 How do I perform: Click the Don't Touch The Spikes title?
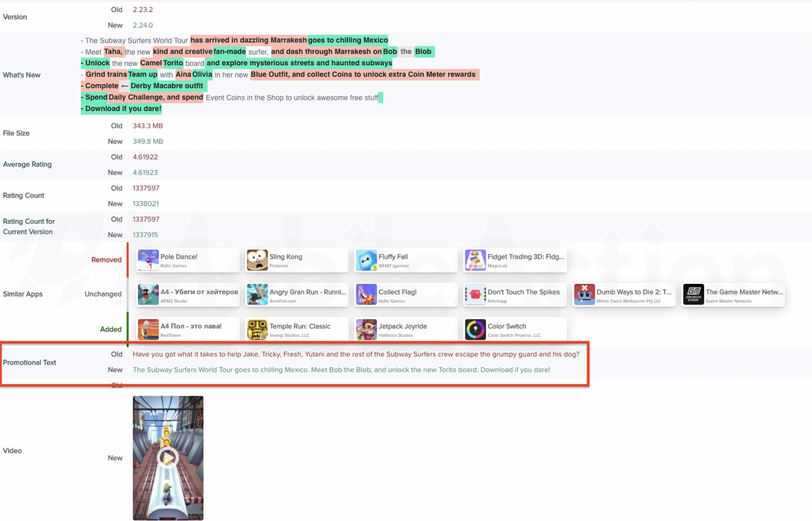click(x=524, y=292)
